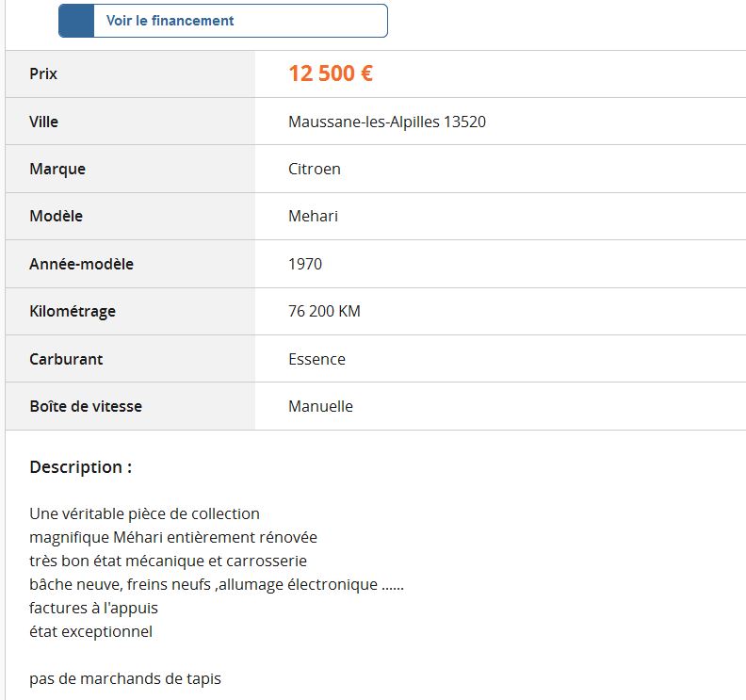
Task: Select the Manuelle gearbox value
Action: 320,406
